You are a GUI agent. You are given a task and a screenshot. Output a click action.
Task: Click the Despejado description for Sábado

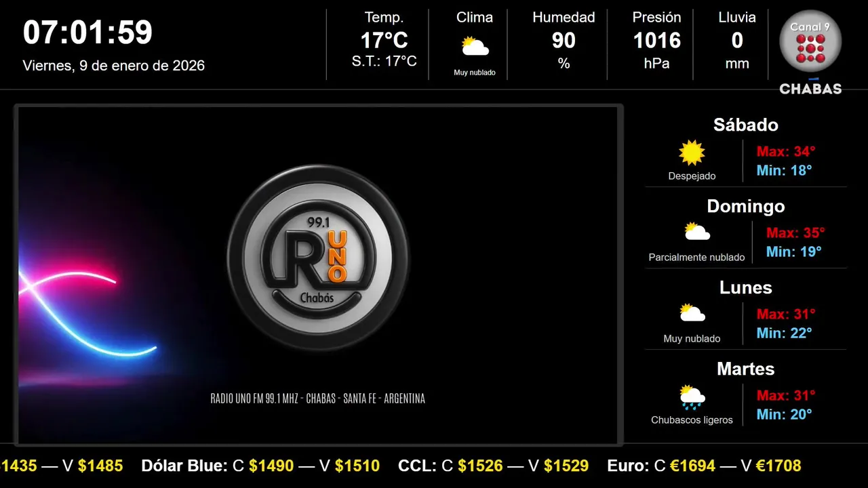[x=692, y=176]
